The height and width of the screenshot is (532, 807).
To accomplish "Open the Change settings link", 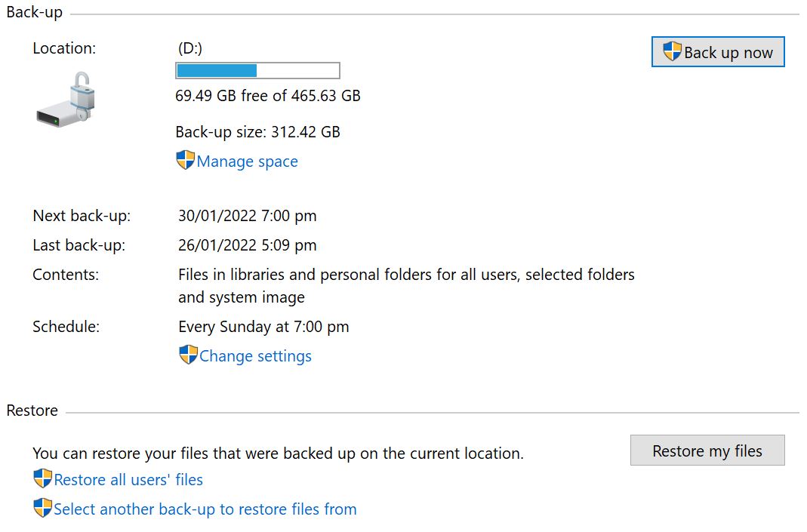I will [255, 356].
